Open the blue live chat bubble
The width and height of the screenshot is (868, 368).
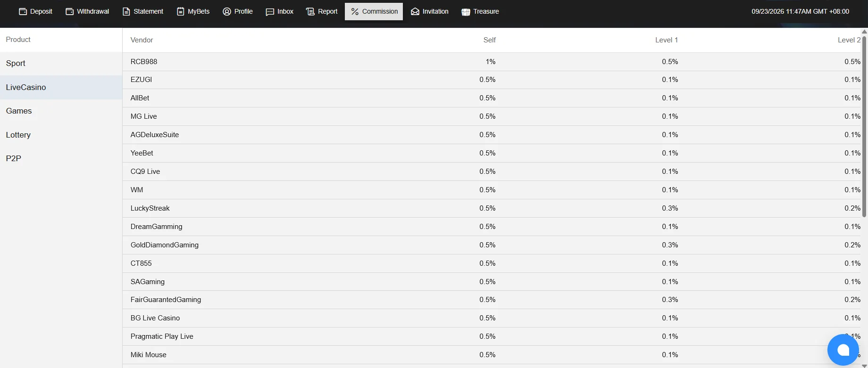click(843, 350)
